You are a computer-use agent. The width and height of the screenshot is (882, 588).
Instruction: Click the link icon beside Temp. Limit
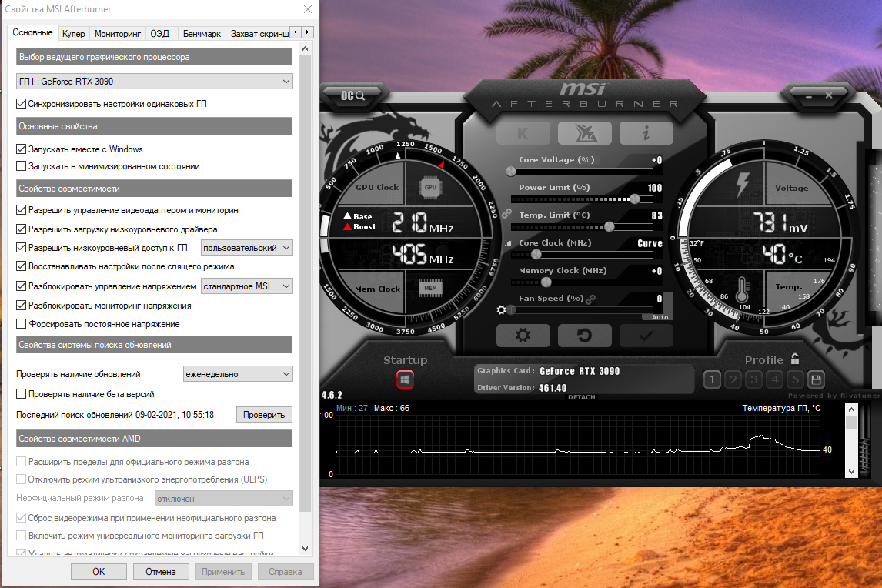tap(506, 215)
